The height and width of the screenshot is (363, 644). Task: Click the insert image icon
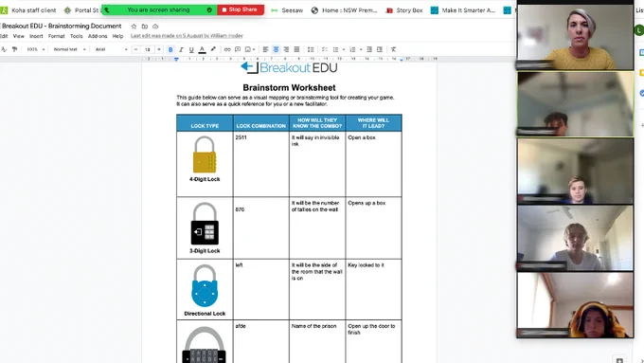pos(248,49)
